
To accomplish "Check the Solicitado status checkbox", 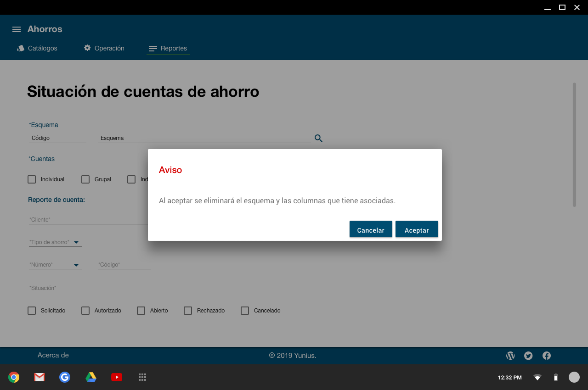I will (32, 311).
